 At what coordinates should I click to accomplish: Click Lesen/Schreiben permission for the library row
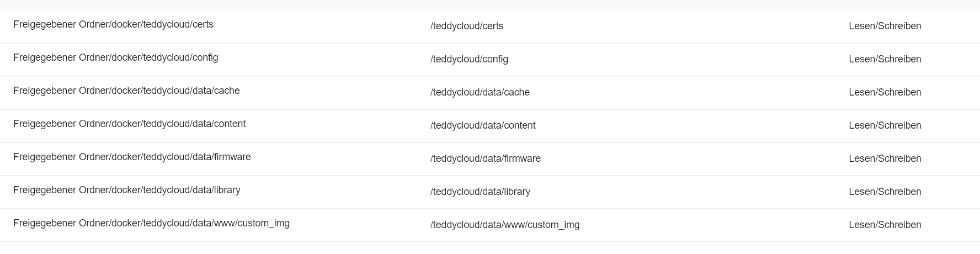point(885,192)
